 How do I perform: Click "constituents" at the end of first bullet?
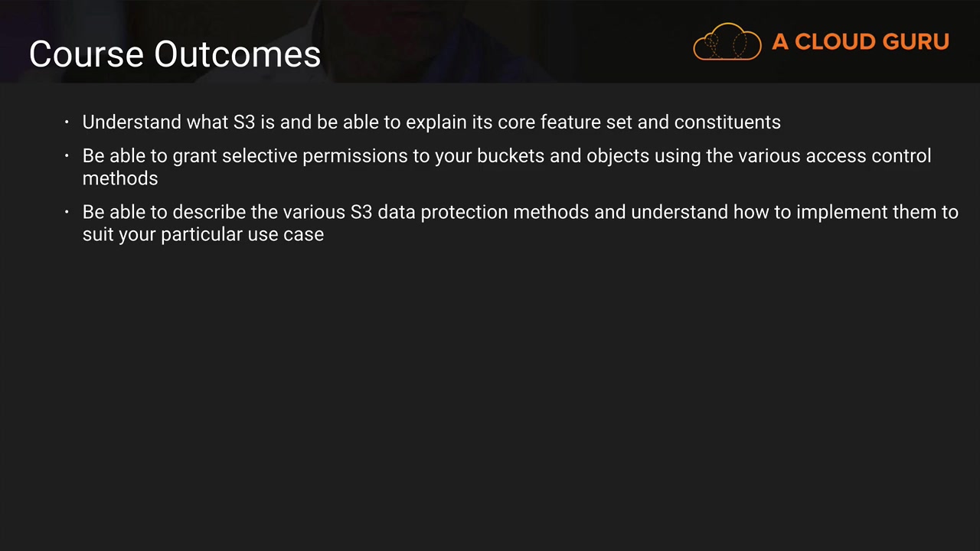727,122
